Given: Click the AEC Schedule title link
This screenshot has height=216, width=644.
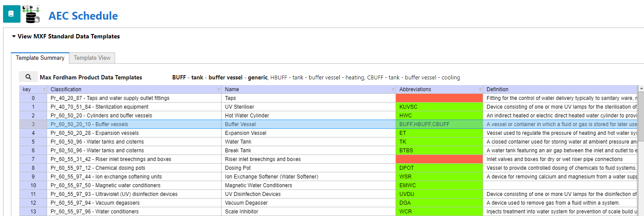Looking at the screenshot, I should [x=83, y=16].
